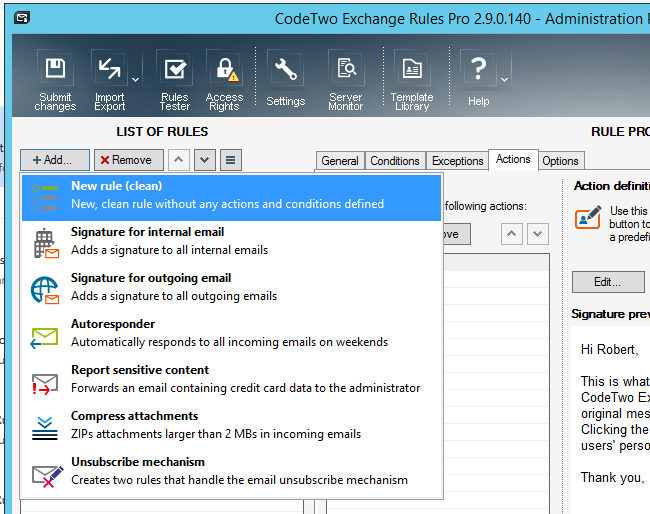
Task: Open Access Rights with warning icon
Action: point(224,80)
